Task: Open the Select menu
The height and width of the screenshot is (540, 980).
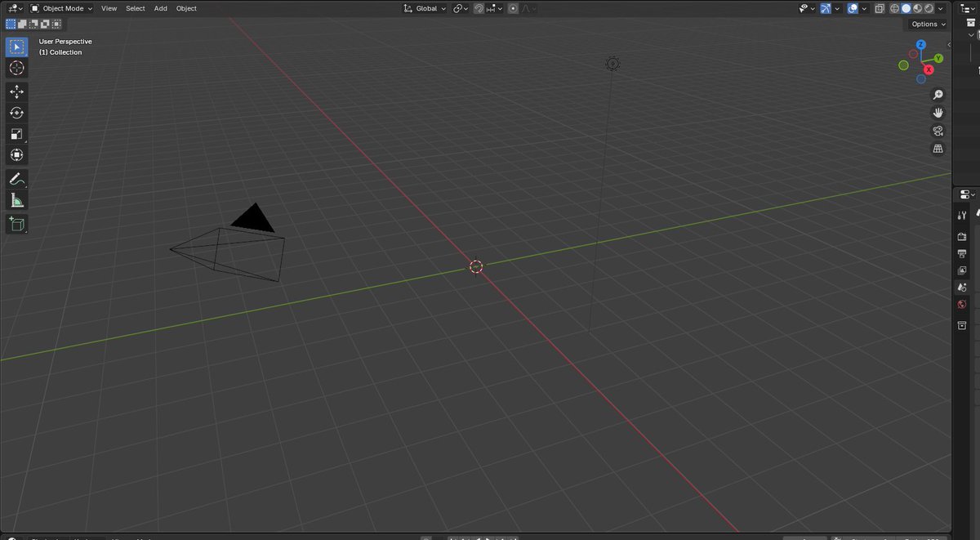Action: click(136, 8)
